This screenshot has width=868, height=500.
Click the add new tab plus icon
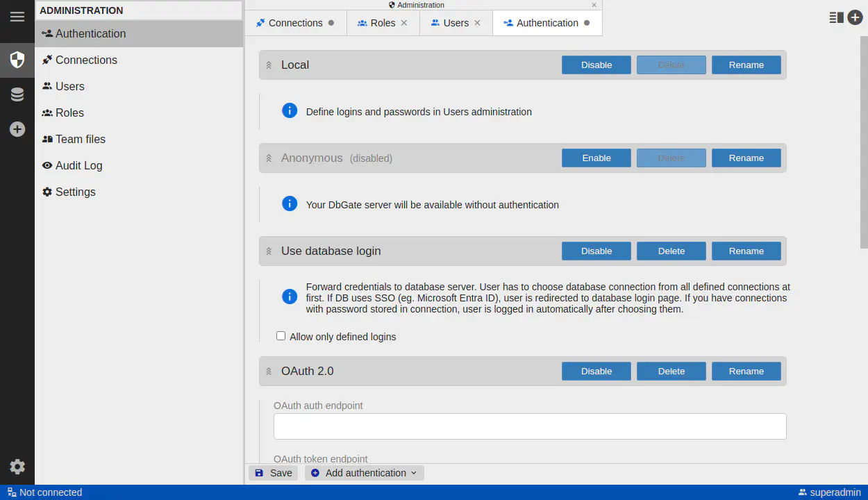855,17
